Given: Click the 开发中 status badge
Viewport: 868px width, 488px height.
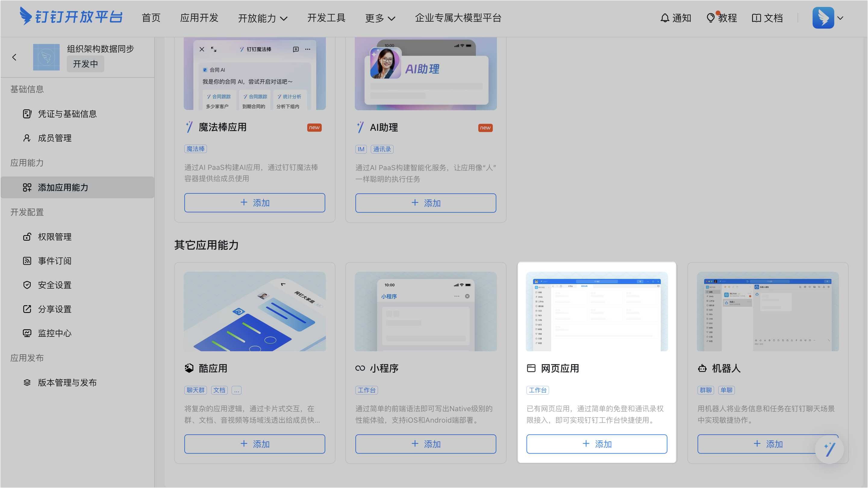Looking at the screenshot, I should 85,64.
